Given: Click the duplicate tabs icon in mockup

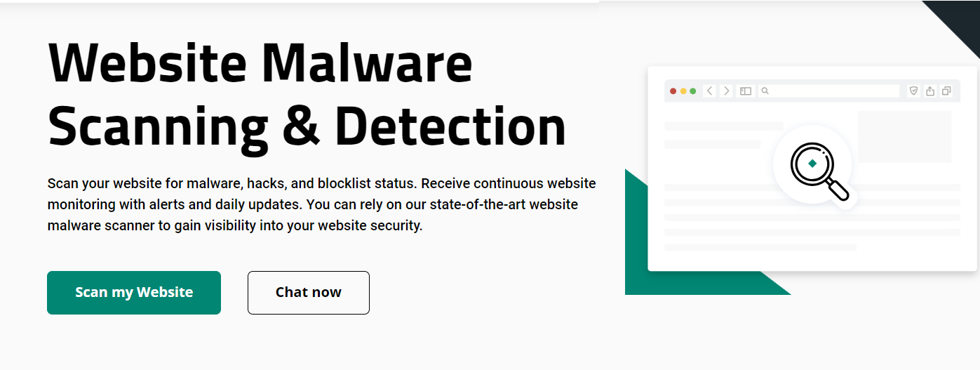Looking at the screenshot, I should (946, 91).
